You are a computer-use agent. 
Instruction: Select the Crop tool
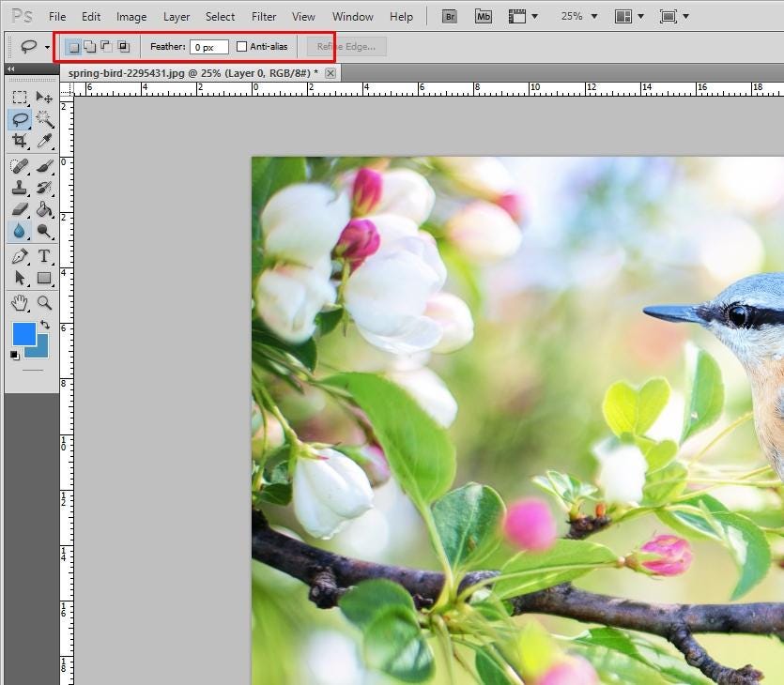tap(20, 141)
